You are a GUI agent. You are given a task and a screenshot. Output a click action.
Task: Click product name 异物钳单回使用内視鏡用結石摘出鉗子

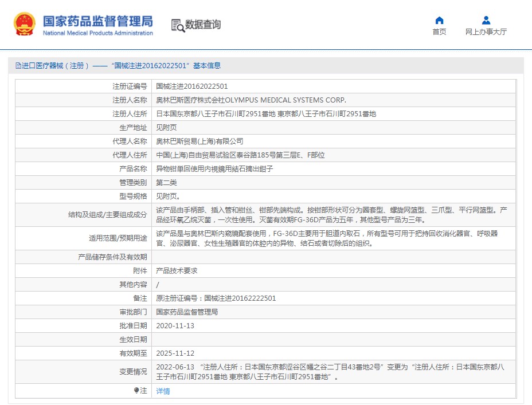[x=214, y=169]
